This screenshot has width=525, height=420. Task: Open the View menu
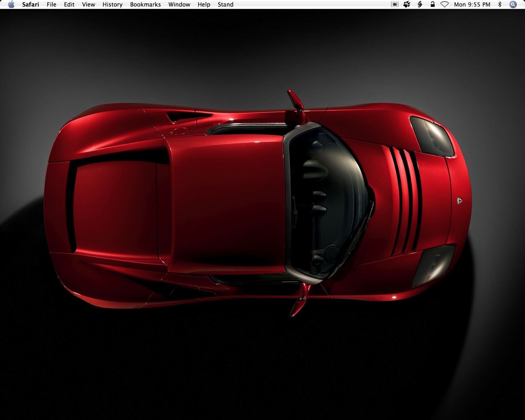(x=88, y=5)
